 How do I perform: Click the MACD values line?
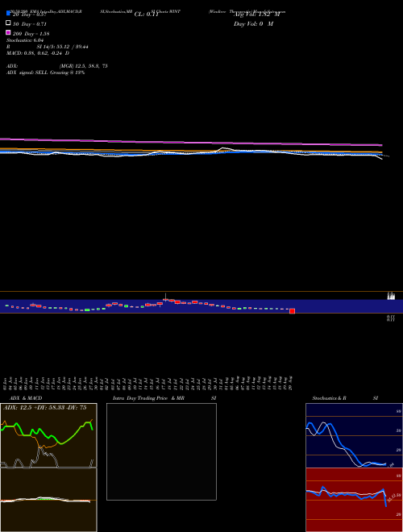click(x=38, y=53)
